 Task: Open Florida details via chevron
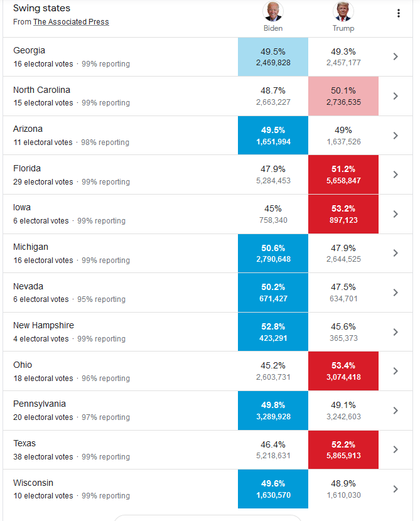tap(396, 175)
